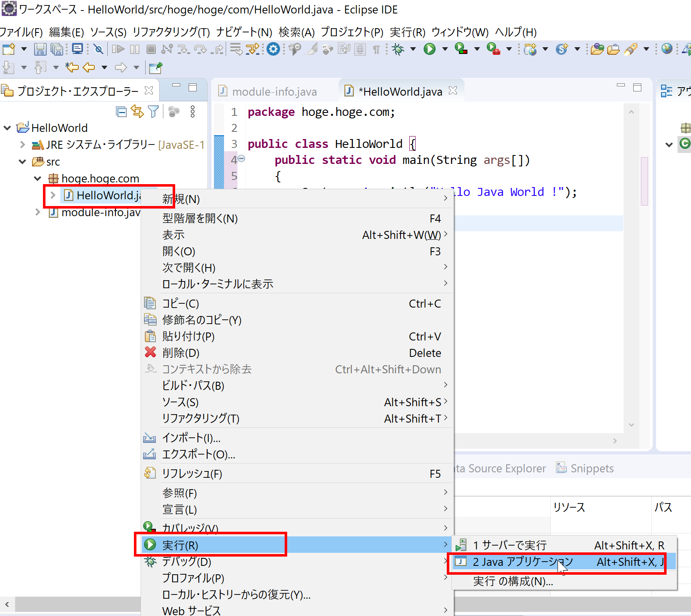This screenshot has height=616, width=691.
Task: Click the Run External Tools icon
Action: pyautogui.click(x=494, y=49)
